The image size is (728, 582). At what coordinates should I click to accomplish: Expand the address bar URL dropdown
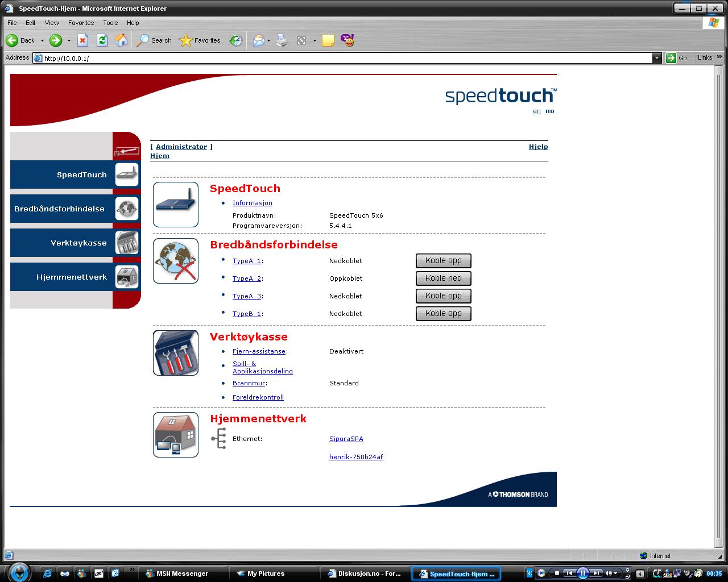coord(657,58)
